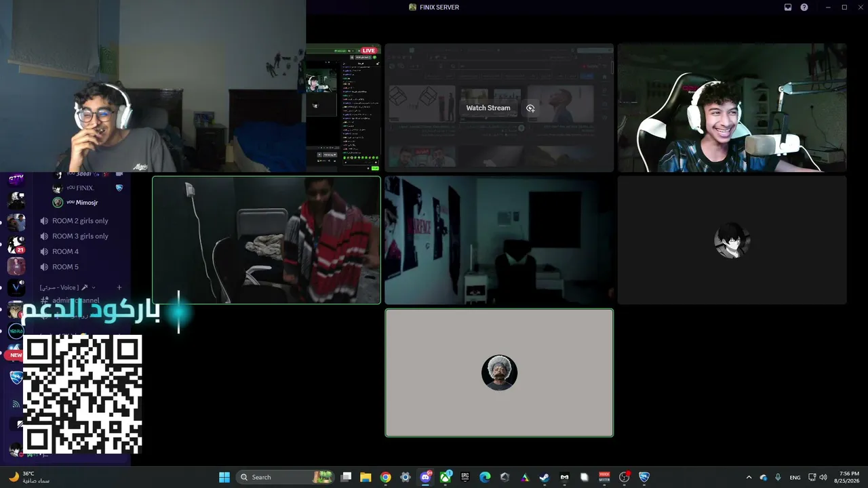
Task: Select the curly-hair avatar participant tile
Action: pos(499,373)
